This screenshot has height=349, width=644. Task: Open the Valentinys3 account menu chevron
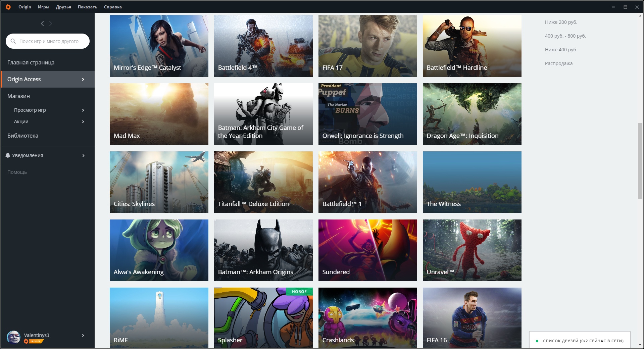(83, 335)
